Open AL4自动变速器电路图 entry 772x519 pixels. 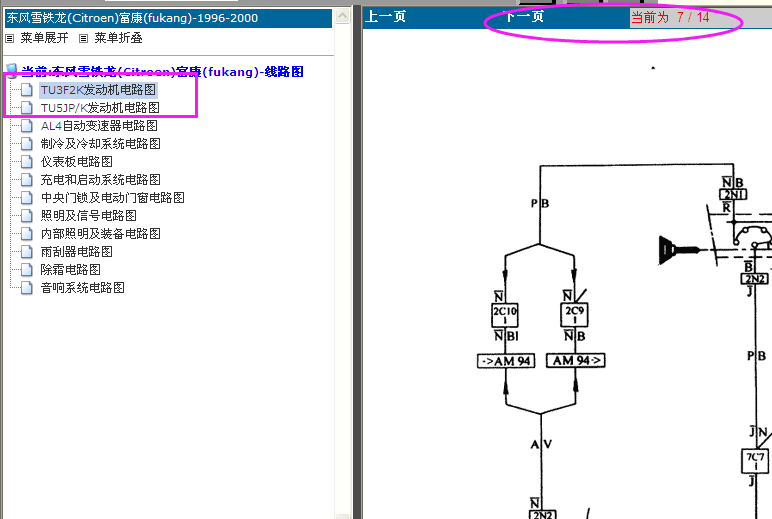point(99,126)
